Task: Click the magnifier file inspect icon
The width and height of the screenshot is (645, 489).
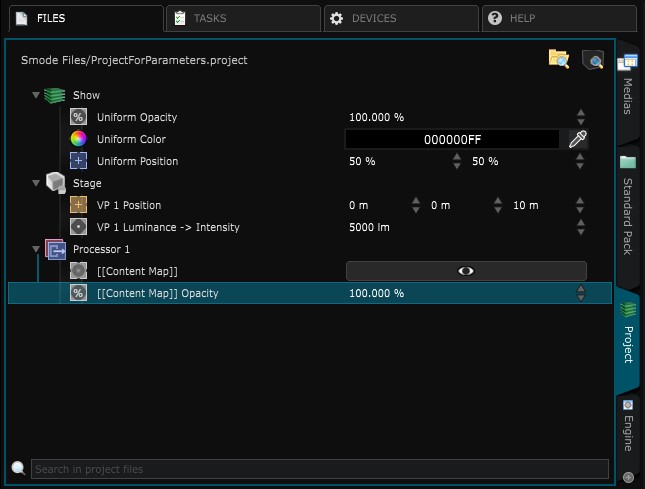Action: pos(593,60)
